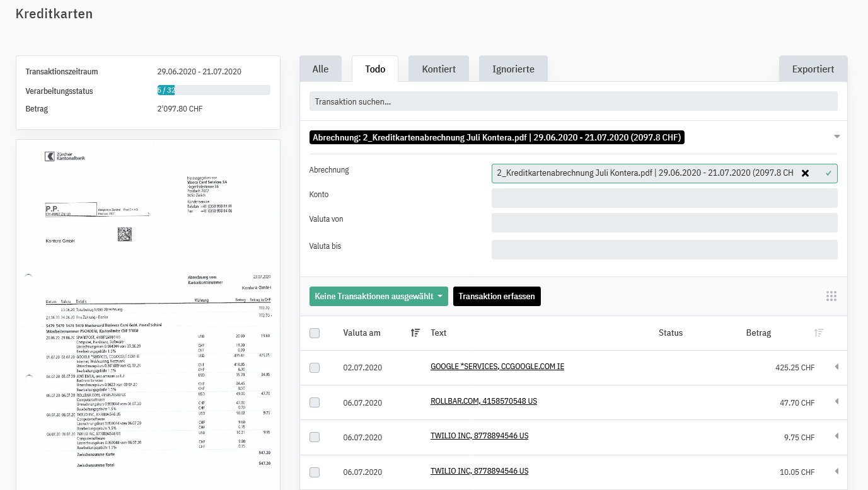This screenshot has height=490, width=868.
Task: Click the Text column header
Action: [x=439, y=333]
